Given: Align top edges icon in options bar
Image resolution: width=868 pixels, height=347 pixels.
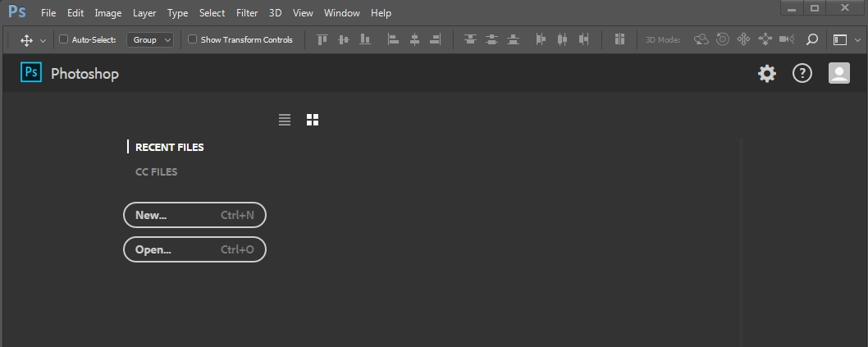Looking at the screenshot, I should [x=322, y=39].
